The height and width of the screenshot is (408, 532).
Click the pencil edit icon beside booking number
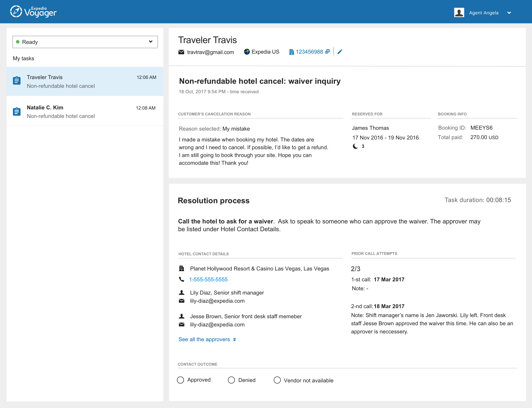coord(340,52)
